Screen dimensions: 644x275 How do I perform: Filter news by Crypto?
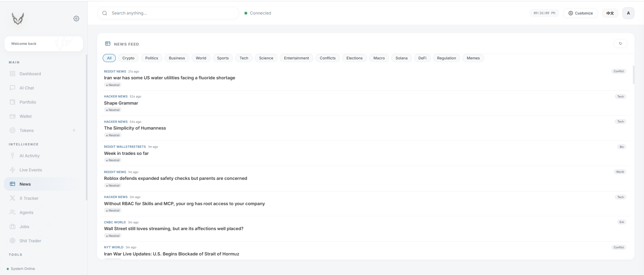(x=128, y=58)
